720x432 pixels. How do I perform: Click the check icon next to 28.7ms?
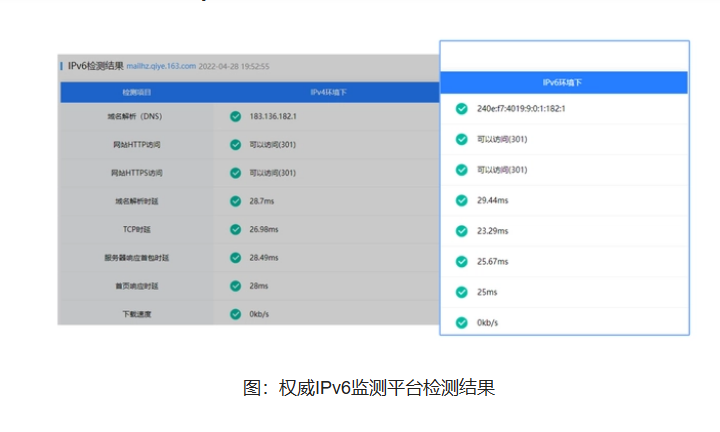tap(236, 202)
